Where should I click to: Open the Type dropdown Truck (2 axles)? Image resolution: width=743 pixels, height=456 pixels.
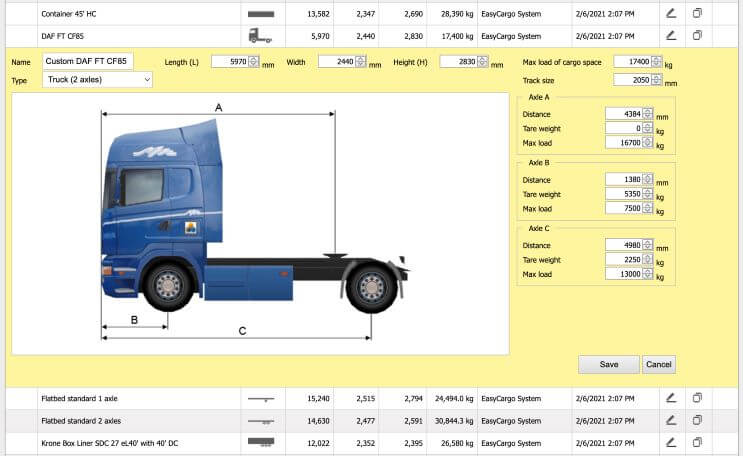97,80
